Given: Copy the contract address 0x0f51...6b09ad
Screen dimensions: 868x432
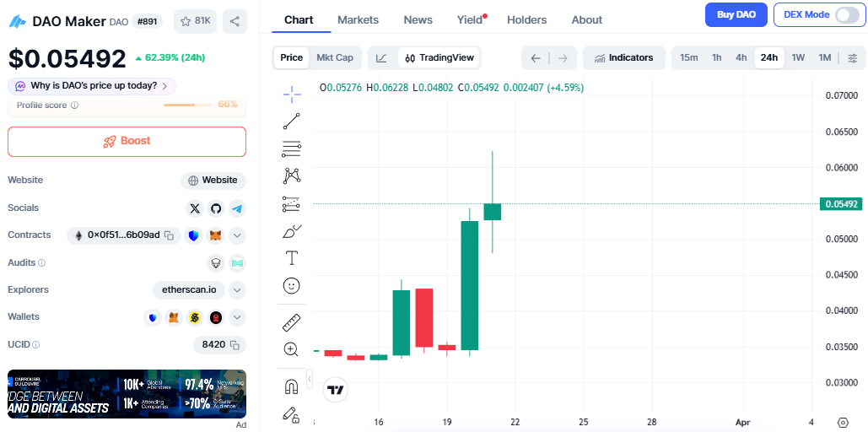Looking at the screenshot, I should coord(170,236).
